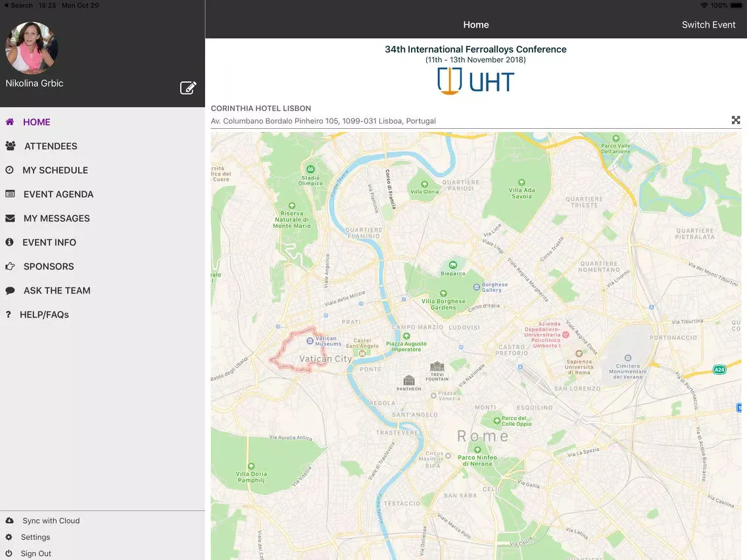Open Settings label
The image size is (747, 560).
coord(36,537)
